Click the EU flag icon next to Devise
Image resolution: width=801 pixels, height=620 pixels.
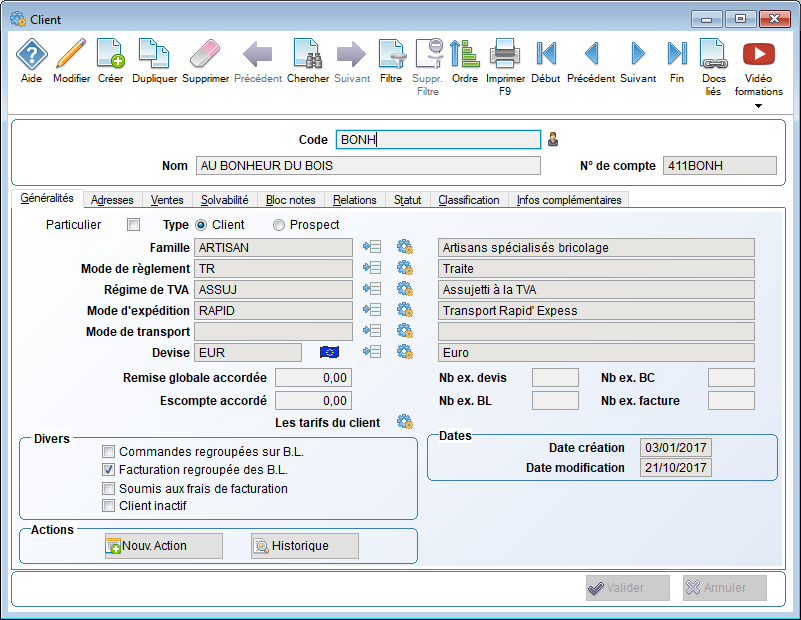[x=329, y=352]
